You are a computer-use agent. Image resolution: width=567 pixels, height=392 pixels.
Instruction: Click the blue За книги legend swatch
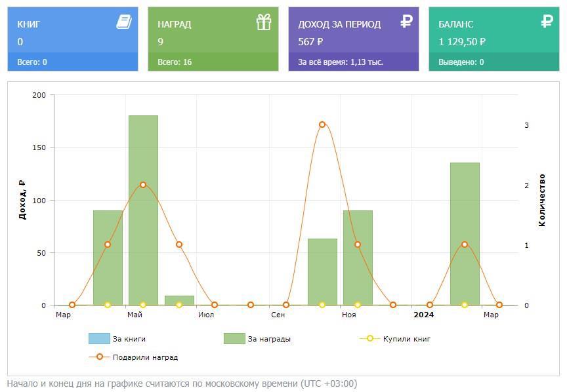pos(99,339)
